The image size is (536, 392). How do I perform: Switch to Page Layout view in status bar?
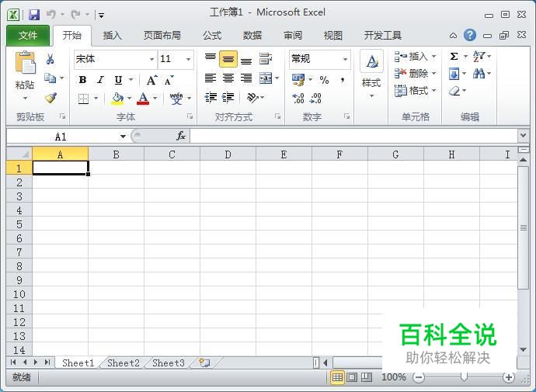tap(352, 377)
